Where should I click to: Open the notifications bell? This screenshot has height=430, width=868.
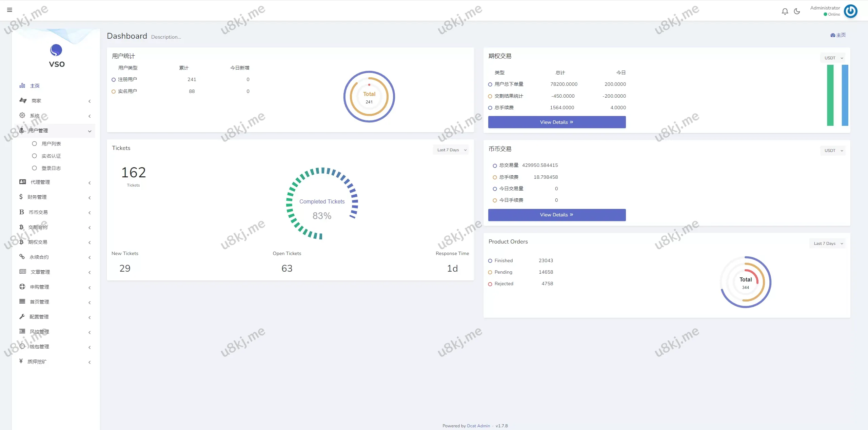pos(785,12)
